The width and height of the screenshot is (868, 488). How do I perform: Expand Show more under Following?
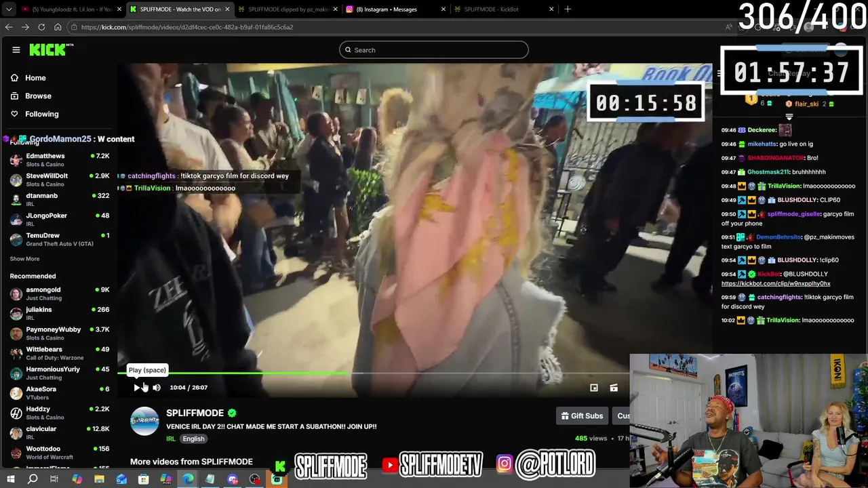pyautogui.click(x=24, y=259)
